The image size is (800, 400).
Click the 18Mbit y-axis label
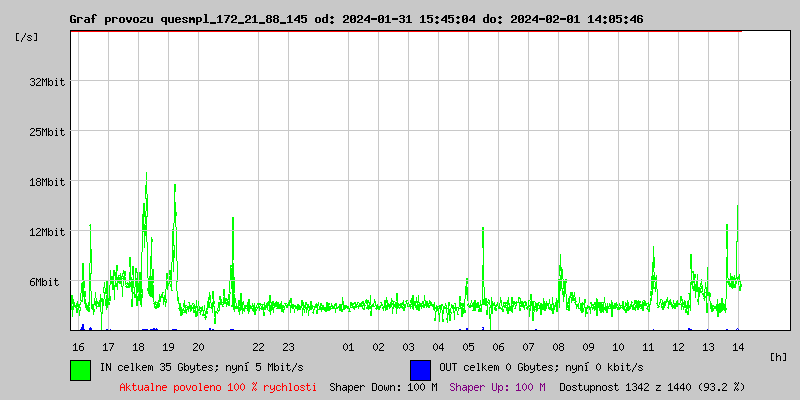47,182
